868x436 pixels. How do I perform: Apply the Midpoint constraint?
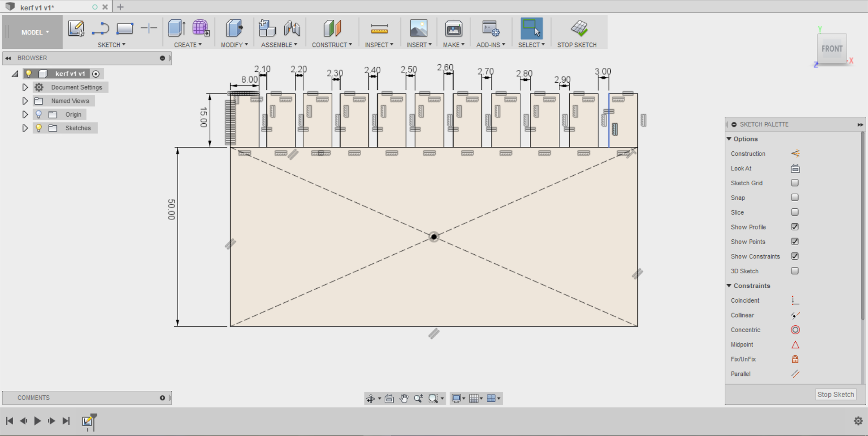click(x=795, y=345)
